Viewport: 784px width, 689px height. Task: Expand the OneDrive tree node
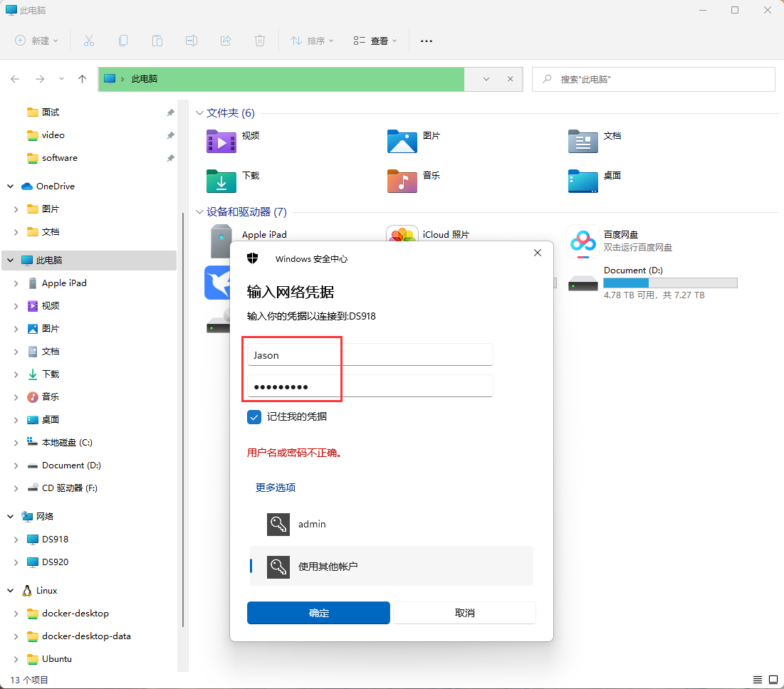point(11,186)
